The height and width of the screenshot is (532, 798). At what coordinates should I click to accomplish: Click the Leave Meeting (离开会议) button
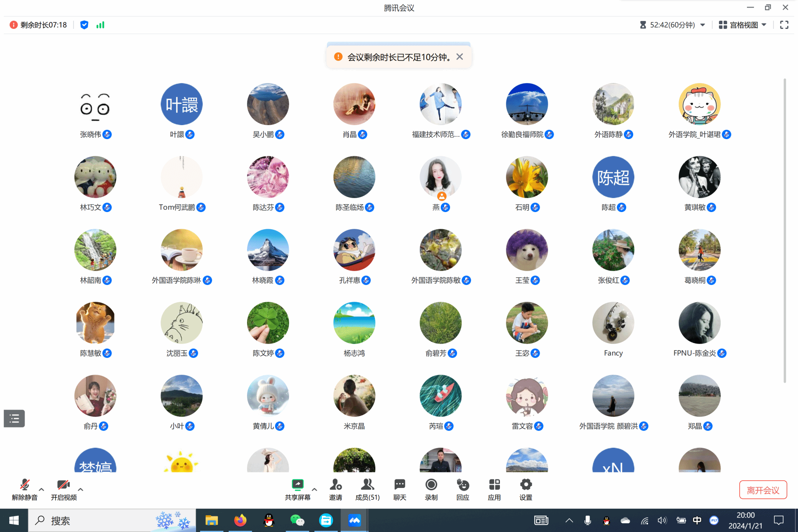coord(763,490)
